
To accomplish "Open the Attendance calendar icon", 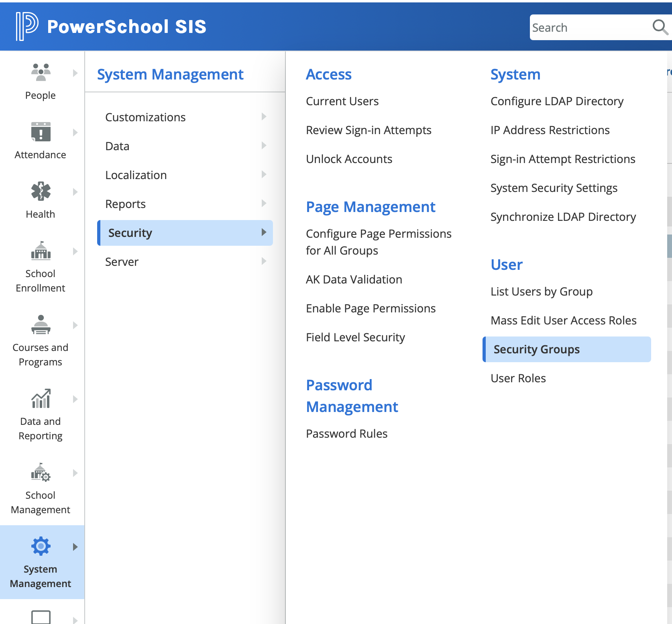I will tap(41, 132).
